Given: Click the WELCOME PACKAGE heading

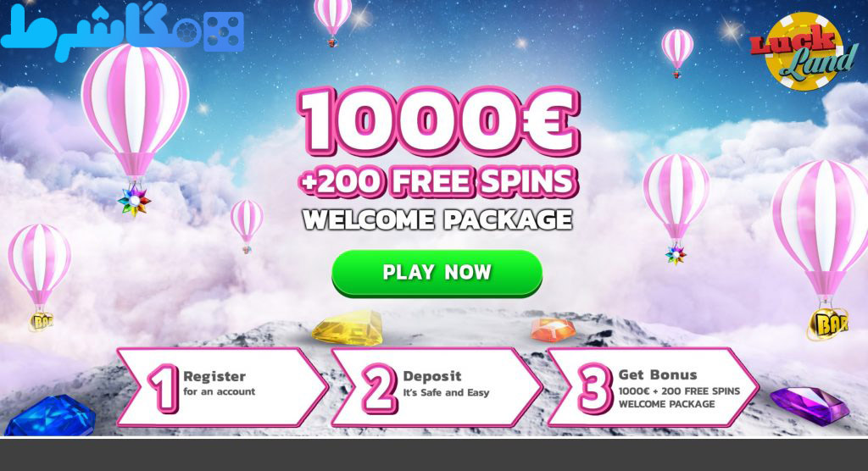Looking at the screenshot, I should point(437,219).
